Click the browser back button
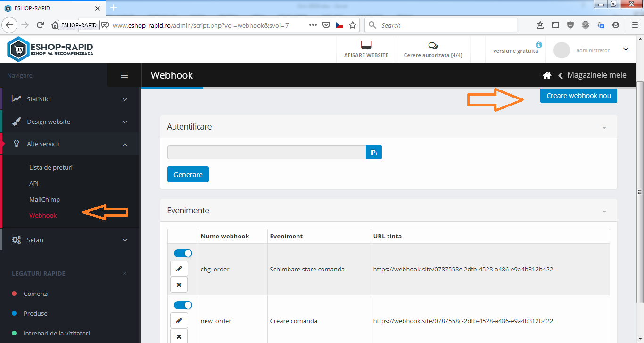This screenshot has height=343, width=644. (x=10, y=25)
